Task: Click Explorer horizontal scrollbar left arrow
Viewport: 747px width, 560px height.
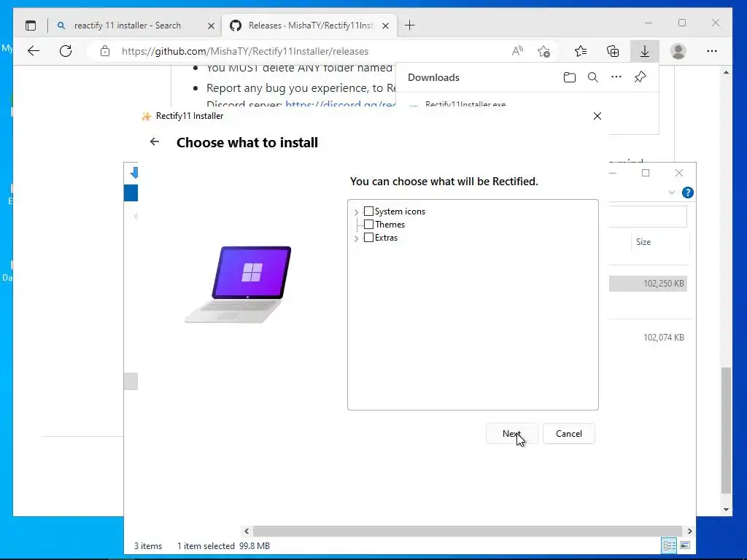Action: 247,531
